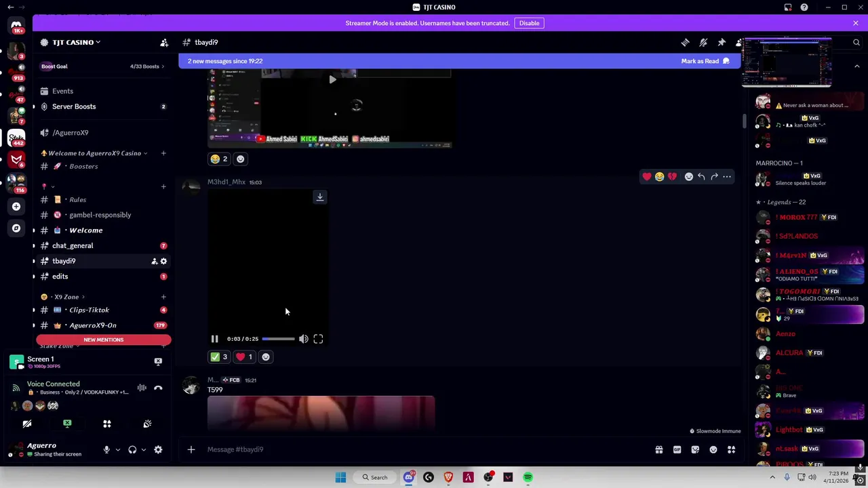Screen dimensions: 868x488
Task: Open the video in fullscreen
Action: (318, 339)
